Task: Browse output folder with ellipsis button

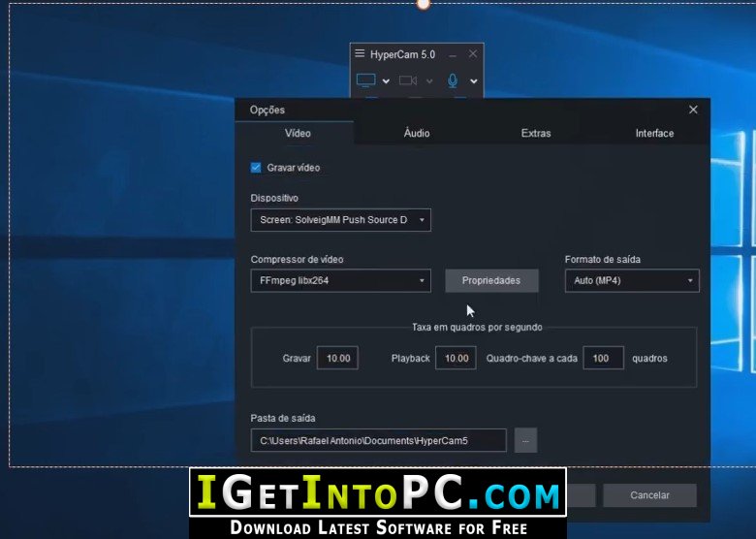Action: (x=525, y=441)
